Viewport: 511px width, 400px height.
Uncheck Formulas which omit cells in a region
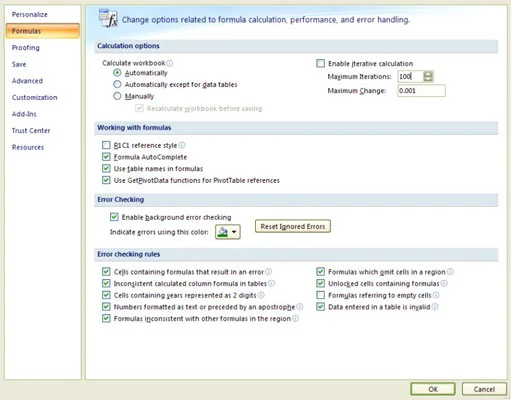320,272
